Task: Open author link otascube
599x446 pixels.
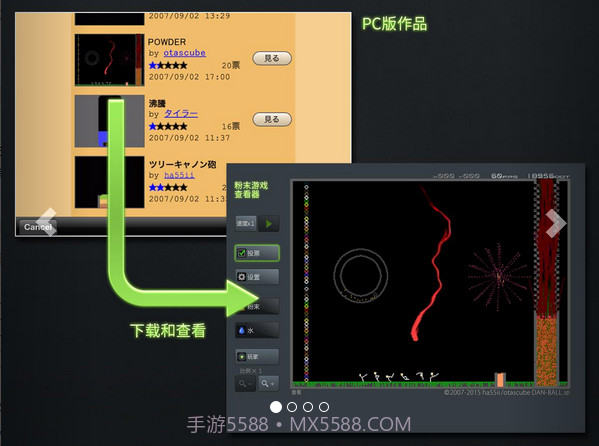Action: pyautogui.click(x=185, y=53)
